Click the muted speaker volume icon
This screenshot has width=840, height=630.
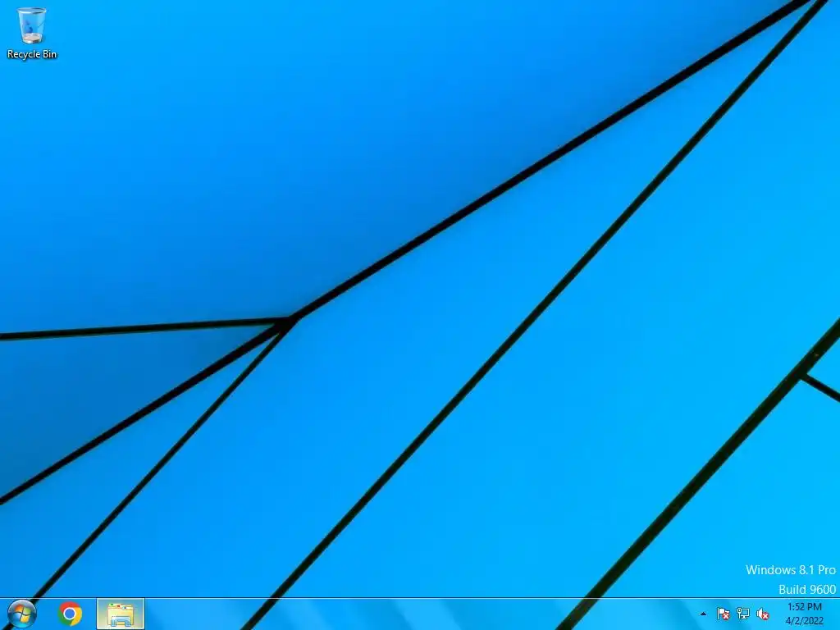coord(763,614)
